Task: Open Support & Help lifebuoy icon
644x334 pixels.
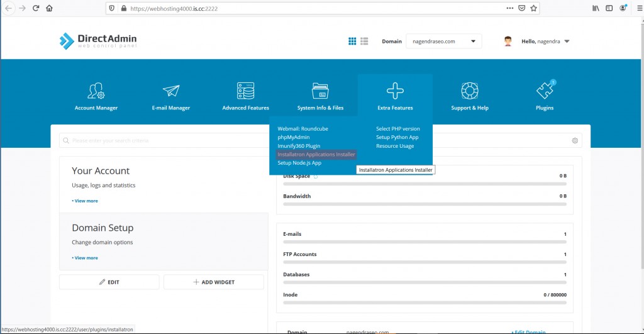Action: click(470, 91)
